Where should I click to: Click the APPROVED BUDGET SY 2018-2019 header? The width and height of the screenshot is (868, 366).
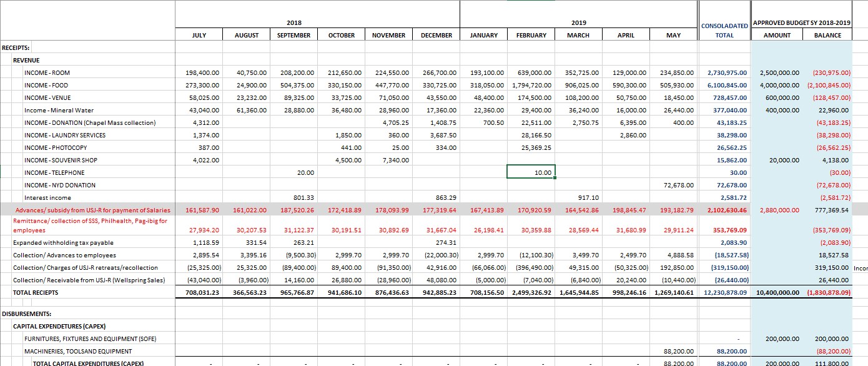[x=802, y=22]
